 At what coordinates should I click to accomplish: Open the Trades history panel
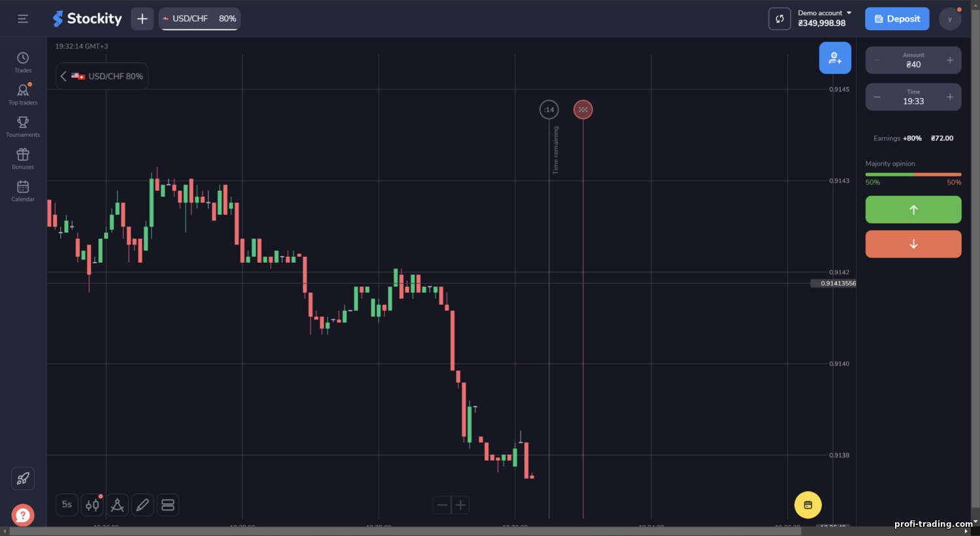coord(23,62)
